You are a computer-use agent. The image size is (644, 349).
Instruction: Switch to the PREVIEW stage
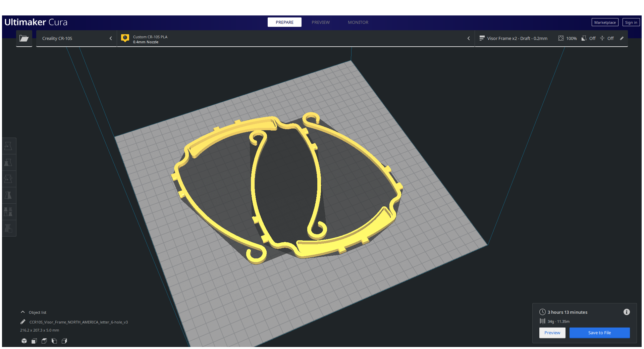click(321, 22)
